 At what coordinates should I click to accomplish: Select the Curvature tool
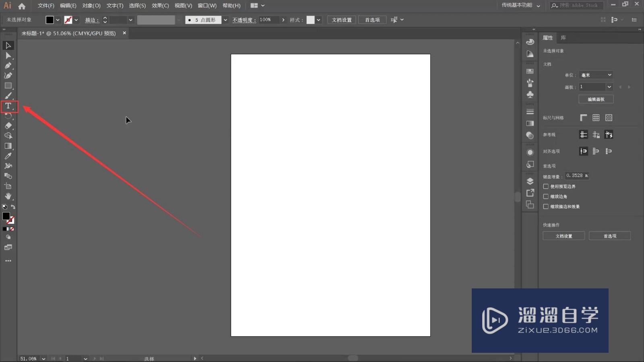point(8,76)
